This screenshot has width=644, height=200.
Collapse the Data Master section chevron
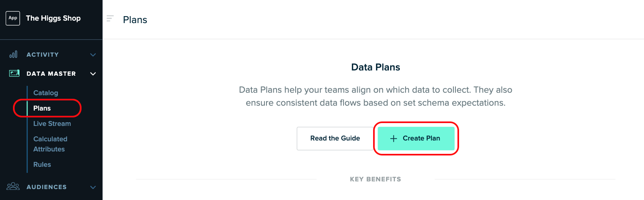[x=93, y=74]
